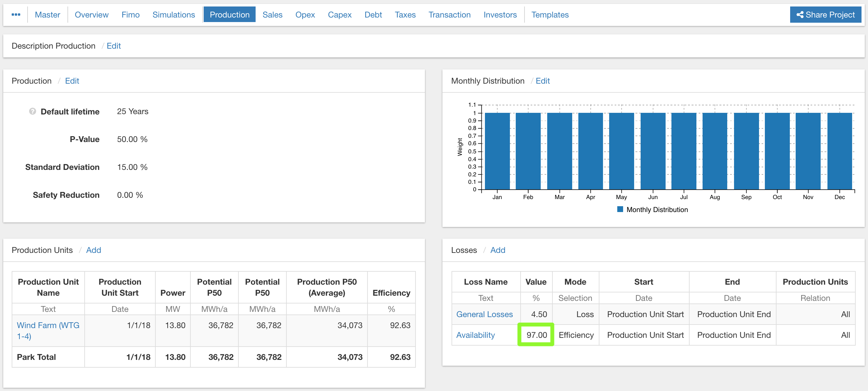Click the January bar in the chart

pyautogui.click(x=497, y=151)
